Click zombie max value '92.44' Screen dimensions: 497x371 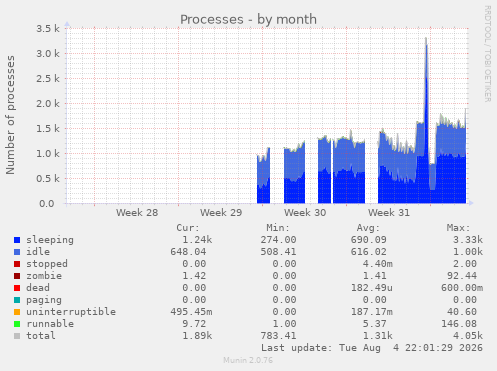462,276
